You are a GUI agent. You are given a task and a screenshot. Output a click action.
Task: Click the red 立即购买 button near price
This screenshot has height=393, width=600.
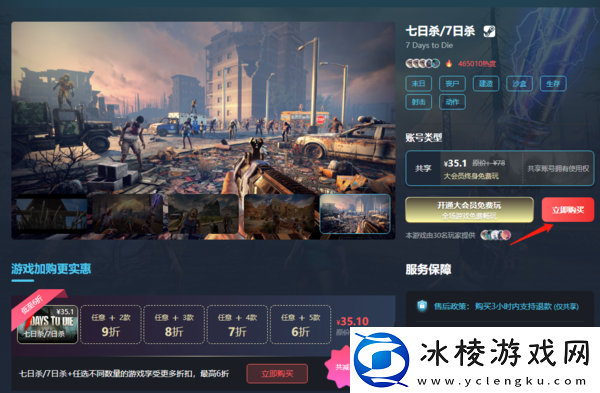tap(568, 210)
